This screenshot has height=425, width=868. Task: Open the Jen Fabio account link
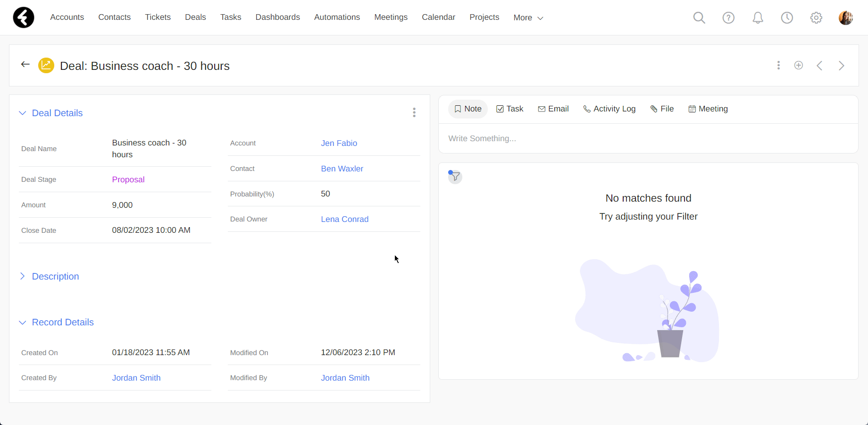click(x=339, y=144)
